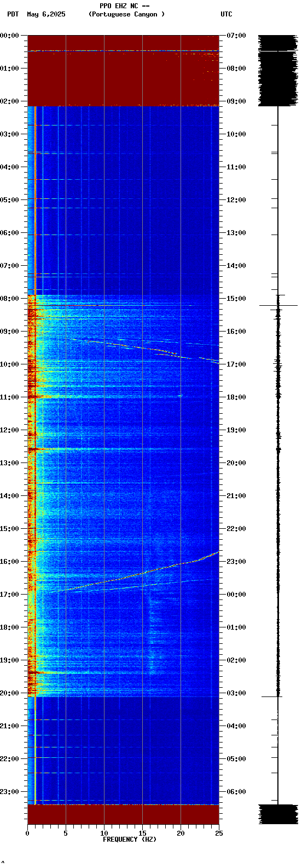Viewport: 302px width, 868px height.
Task: Click the frequency axis '25' tick label
Action: [219, 833]
